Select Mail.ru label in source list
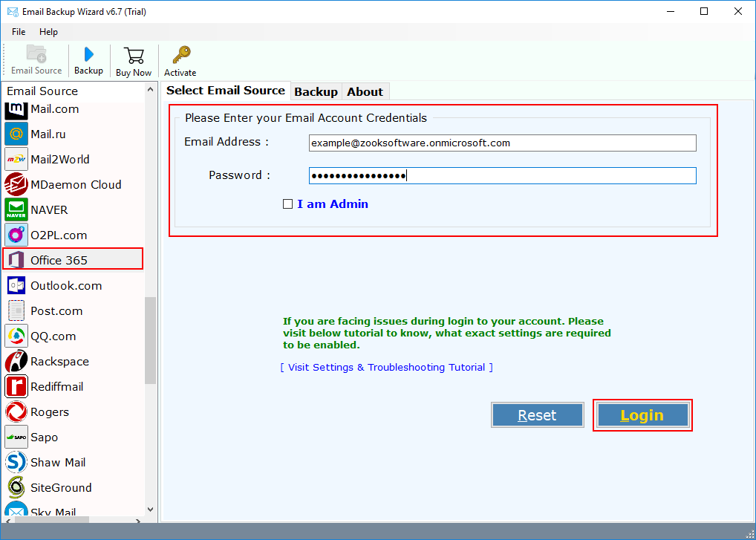 [48, 134]
